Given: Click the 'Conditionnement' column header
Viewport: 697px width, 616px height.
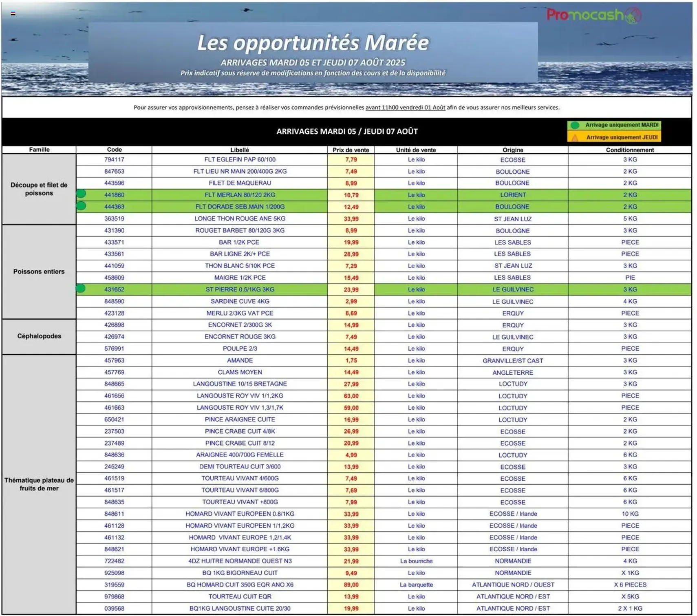Looking at the screenshot, I should [x=630, y=150].
